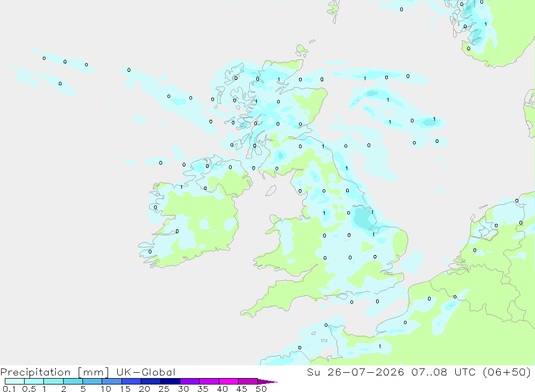Viewport: 535px width, 392px height.
Task: Click the '10' legend scale label
Action: pyautogui.click(x=106, y=389)
